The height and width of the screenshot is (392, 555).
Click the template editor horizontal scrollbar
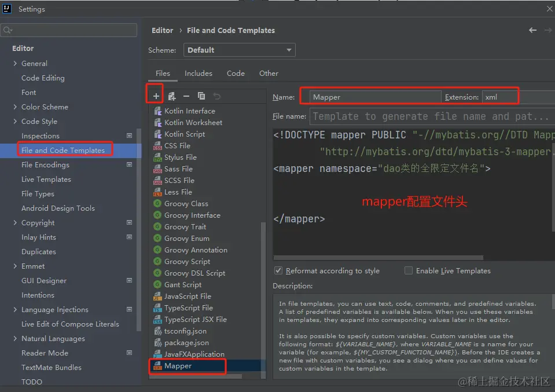378,258
